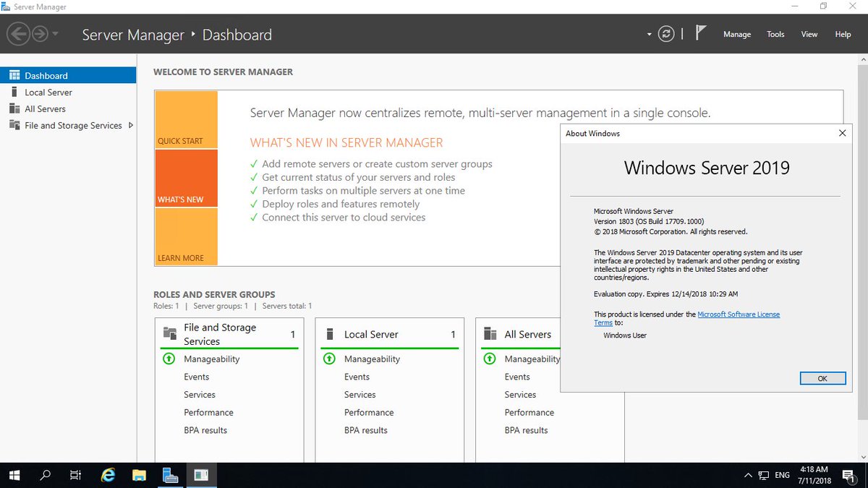Open the Microsoft Software License Terms link

click(738, 314)
